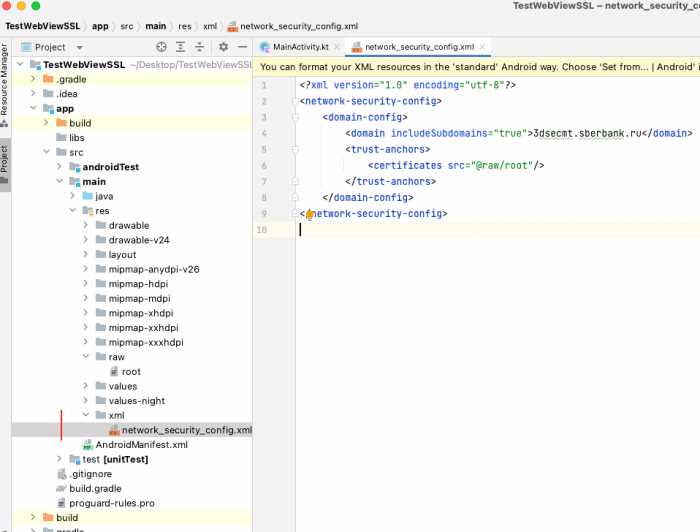Expand the drawable folder
700x532 pixels.
[85, 225]
